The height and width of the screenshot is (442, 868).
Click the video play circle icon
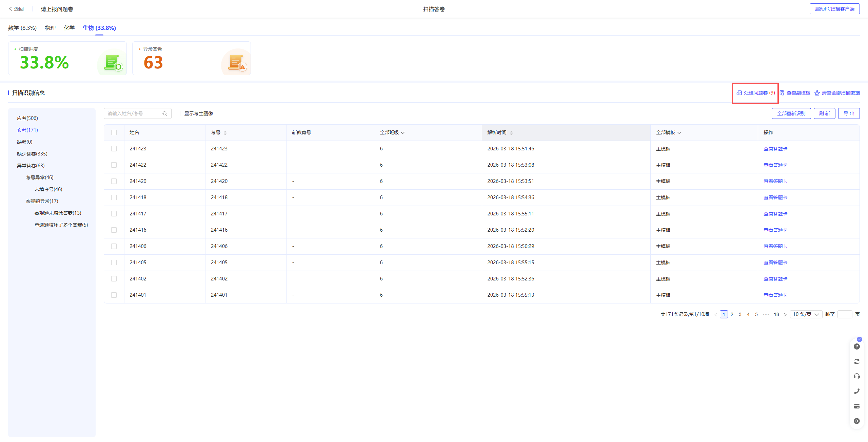(856, 421)
